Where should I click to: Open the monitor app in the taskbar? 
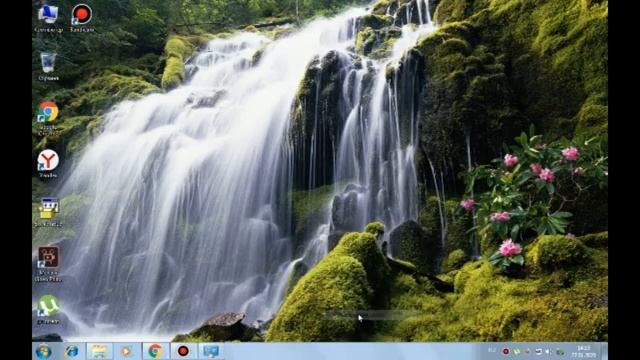(x=211, y=351)
